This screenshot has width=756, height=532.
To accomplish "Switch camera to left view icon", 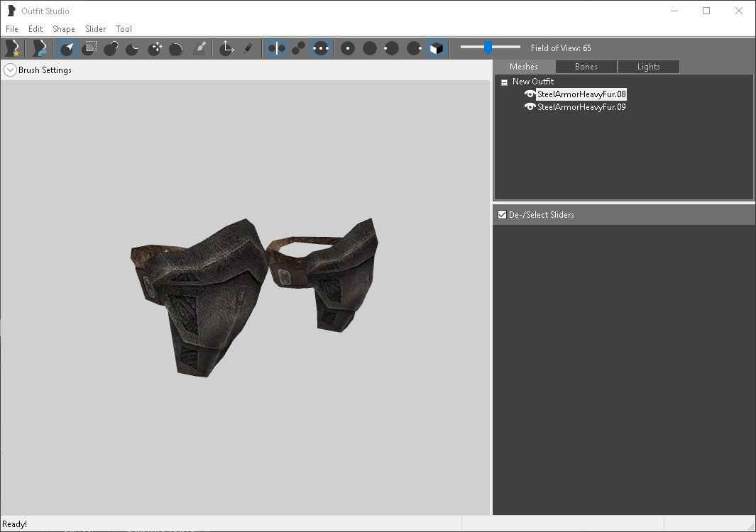I will [392, 48].
